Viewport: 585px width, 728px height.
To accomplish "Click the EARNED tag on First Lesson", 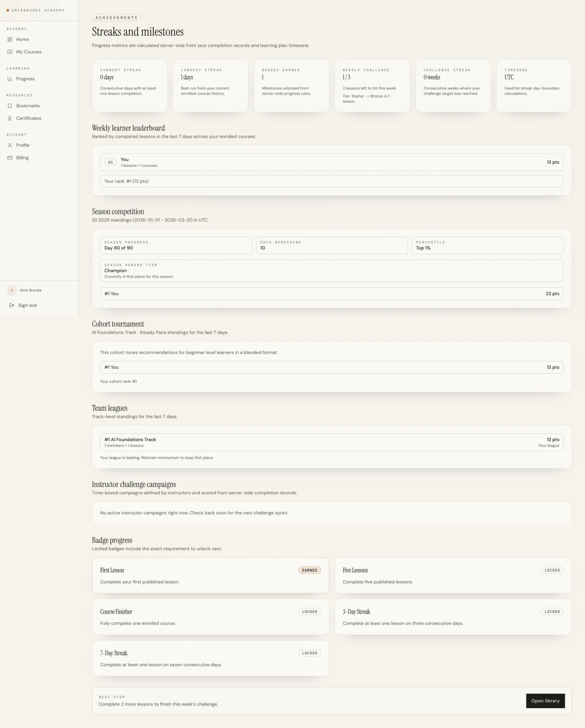I will click(x=309, y=570).
